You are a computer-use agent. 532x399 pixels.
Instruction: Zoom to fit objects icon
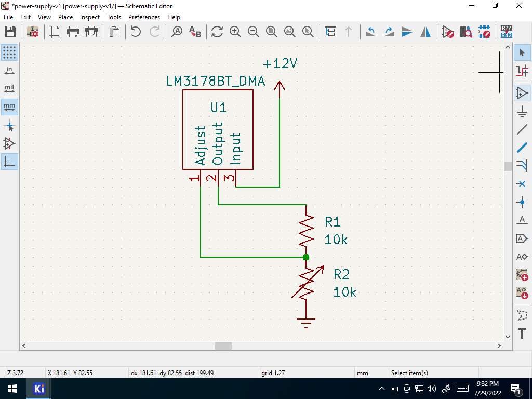(290, 32)
